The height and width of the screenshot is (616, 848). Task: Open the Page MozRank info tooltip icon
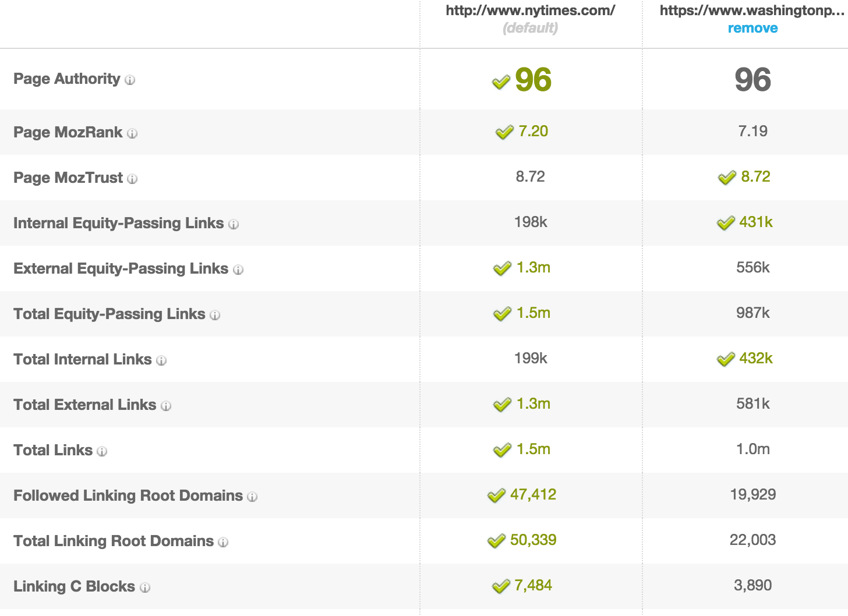132,134
